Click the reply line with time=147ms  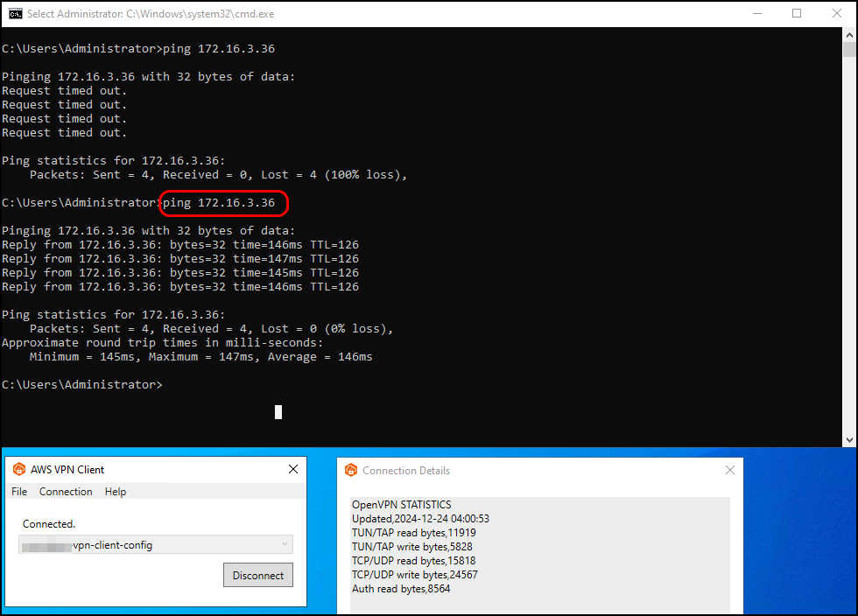[x=180, y=259]
